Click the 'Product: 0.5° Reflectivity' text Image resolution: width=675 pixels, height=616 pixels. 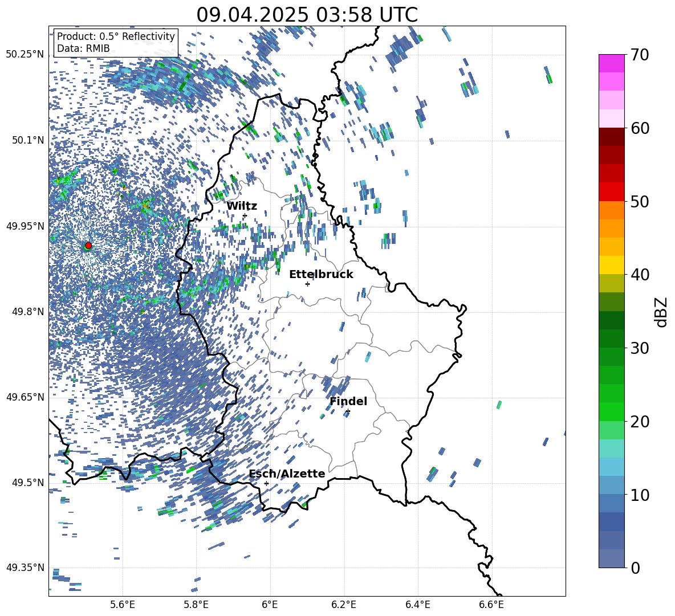pos(116,36)
